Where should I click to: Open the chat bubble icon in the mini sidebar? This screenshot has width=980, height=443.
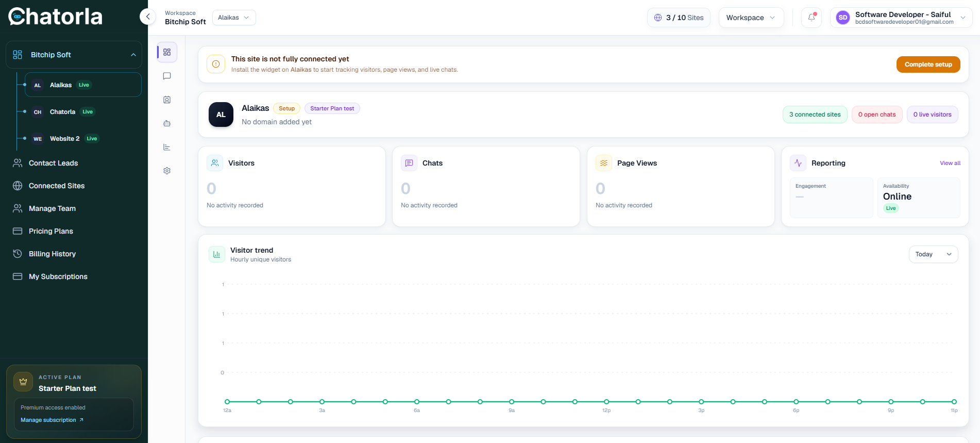[x=167, y=76]
